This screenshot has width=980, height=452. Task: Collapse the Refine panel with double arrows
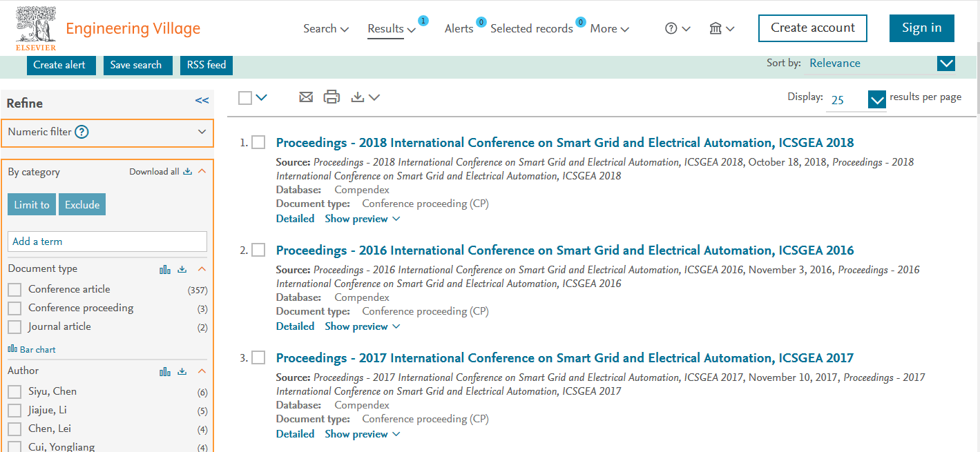(202, 101)
